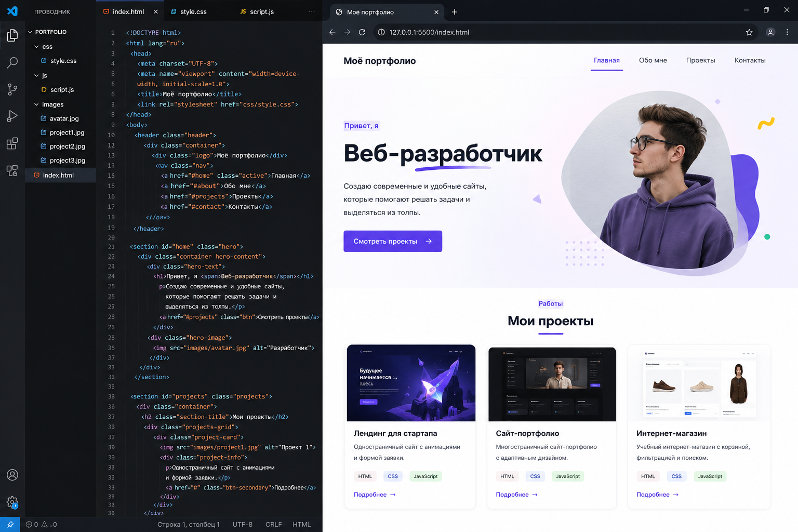The image size is (798, 532).
Task: Select index.html in the file tree
Action: (x=60, y=175)
